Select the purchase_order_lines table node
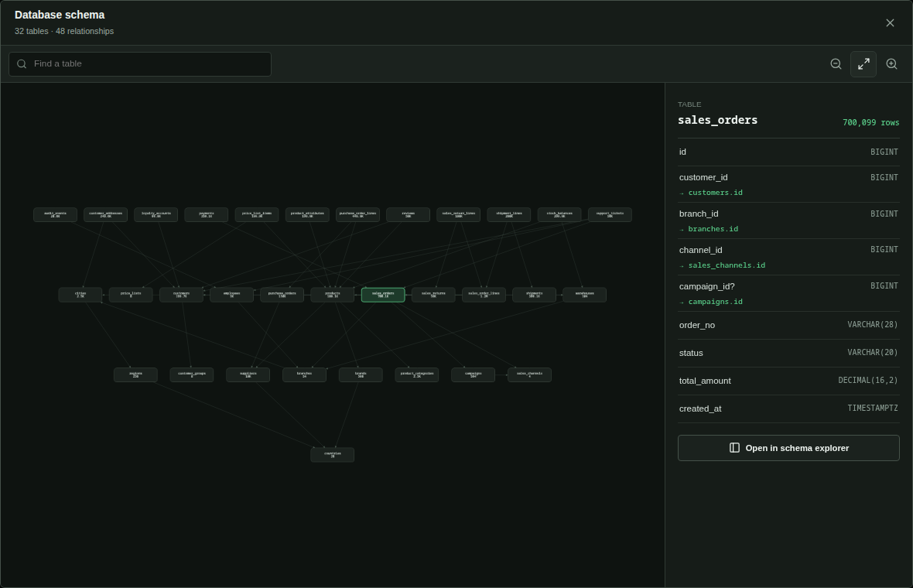This screenshot has height=588, width=913. pyautogui.click(x=357, y=215)
